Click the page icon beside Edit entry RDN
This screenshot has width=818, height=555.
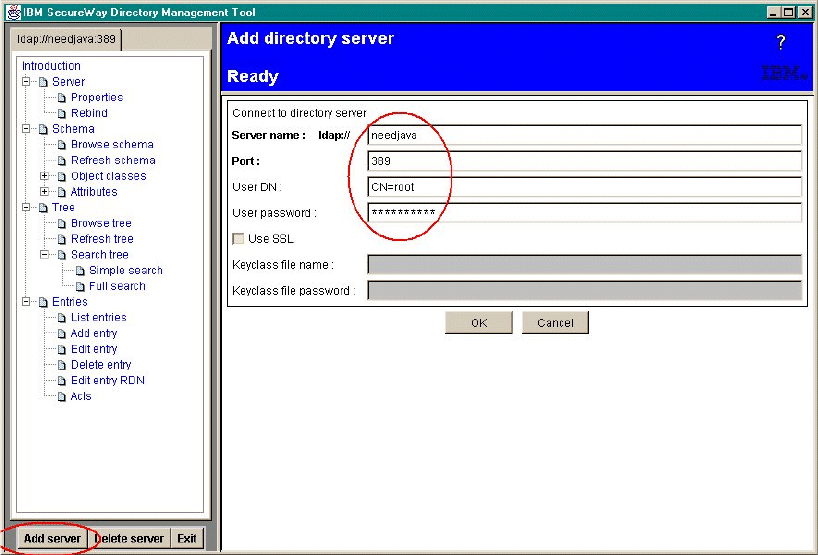click(62, 381)
